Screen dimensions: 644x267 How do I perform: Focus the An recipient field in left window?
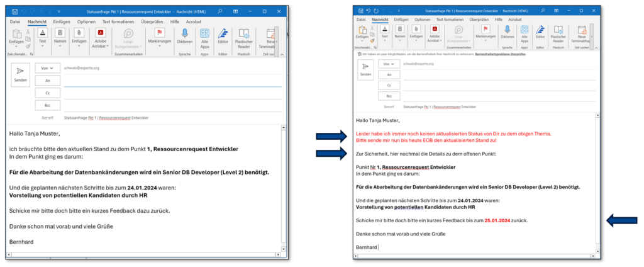point(172,81)
